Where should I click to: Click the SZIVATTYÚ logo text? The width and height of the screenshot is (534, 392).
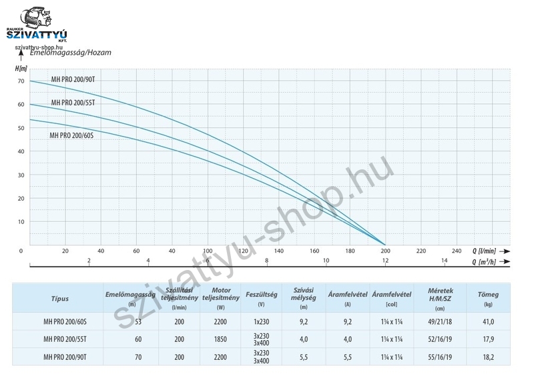click(x=37, y=35)
